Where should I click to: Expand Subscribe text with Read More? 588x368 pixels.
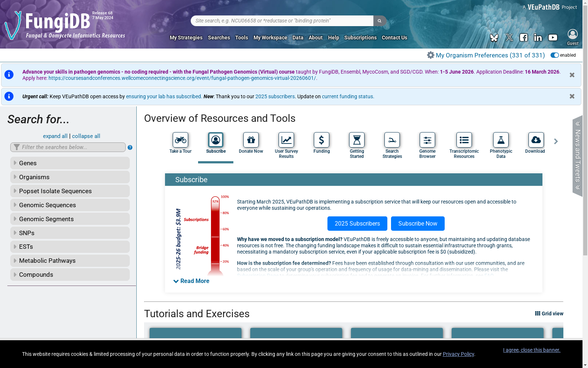coord(191,281)
